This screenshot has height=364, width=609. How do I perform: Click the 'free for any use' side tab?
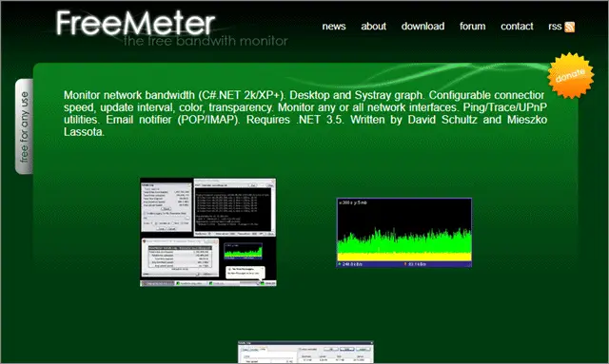tap(24, 126)
